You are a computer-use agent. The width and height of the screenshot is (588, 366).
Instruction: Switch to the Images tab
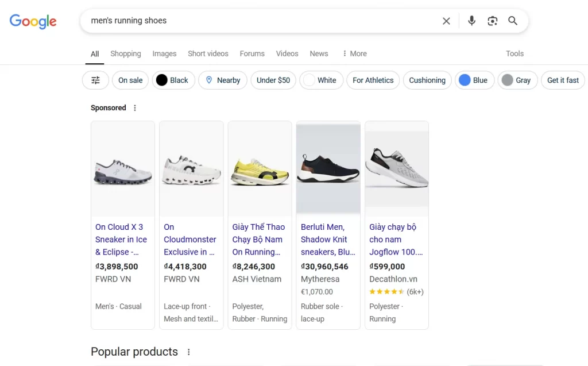164,53
